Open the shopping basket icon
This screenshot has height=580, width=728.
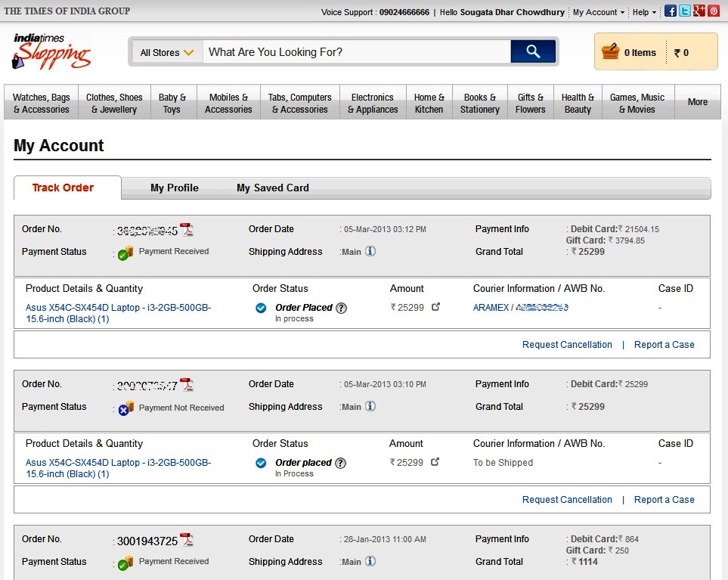tap(610, 51)
